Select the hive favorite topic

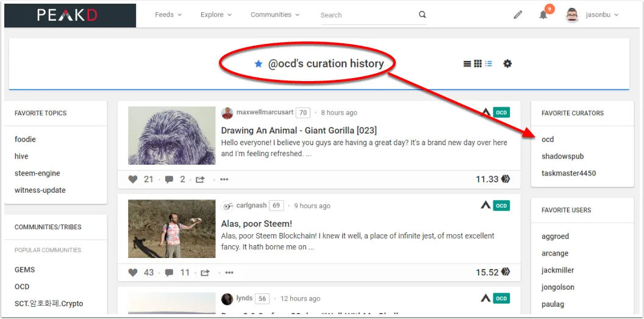coord(21,156)
